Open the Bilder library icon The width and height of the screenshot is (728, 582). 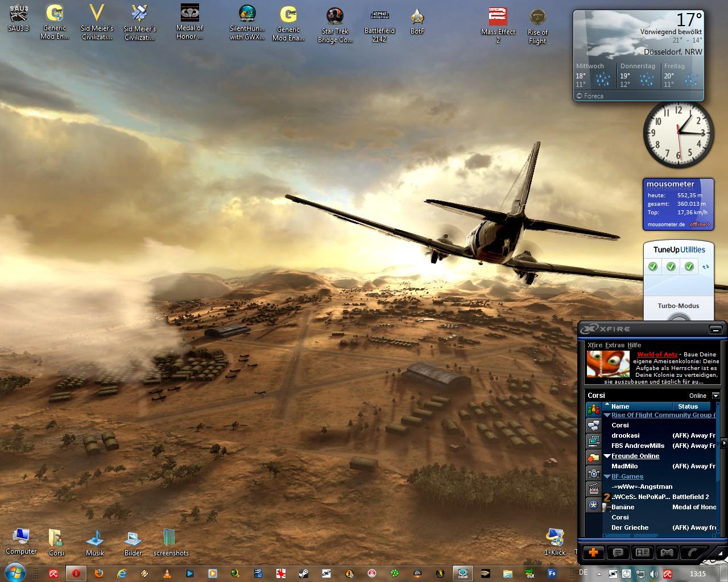click(133, 543)
